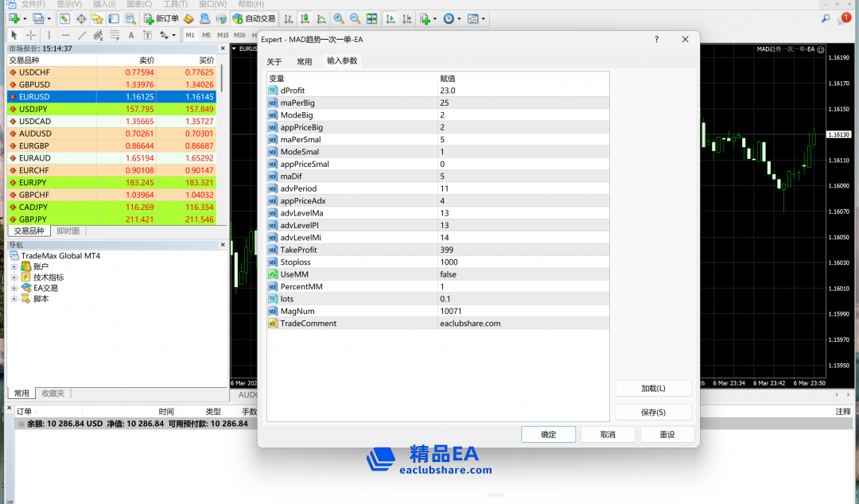Open the periodicity clock dropdown arrow
The width and height of the screenshot is (859, 504).
[x=459, y=19]
